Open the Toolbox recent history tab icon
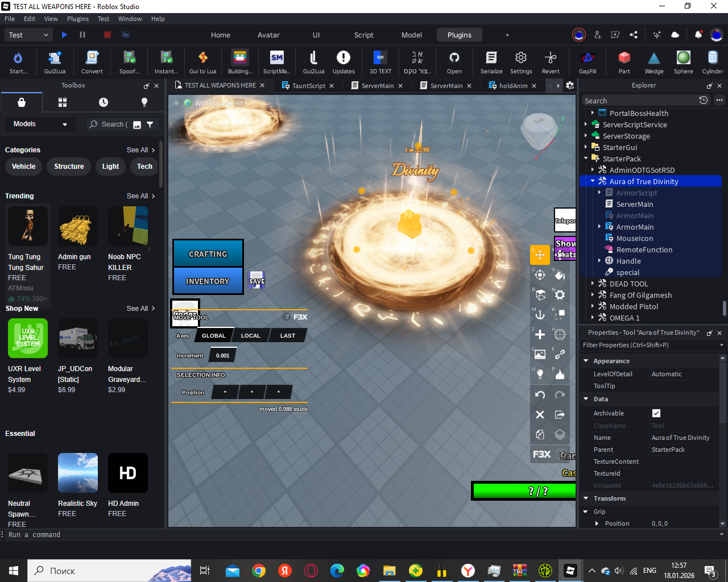 click(104, 102)
